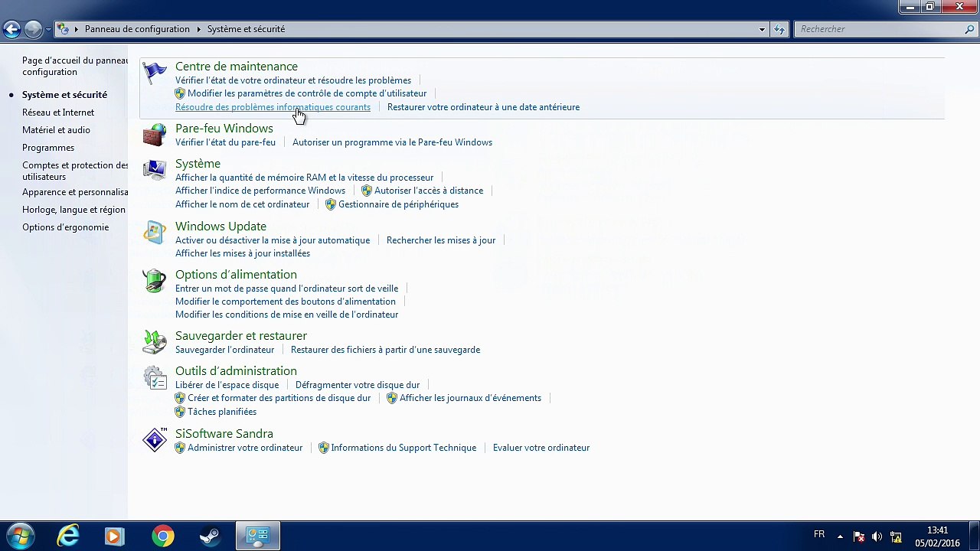Open the address bar history dropdown
Screen dimensions: 980x551
click(762, 29)
